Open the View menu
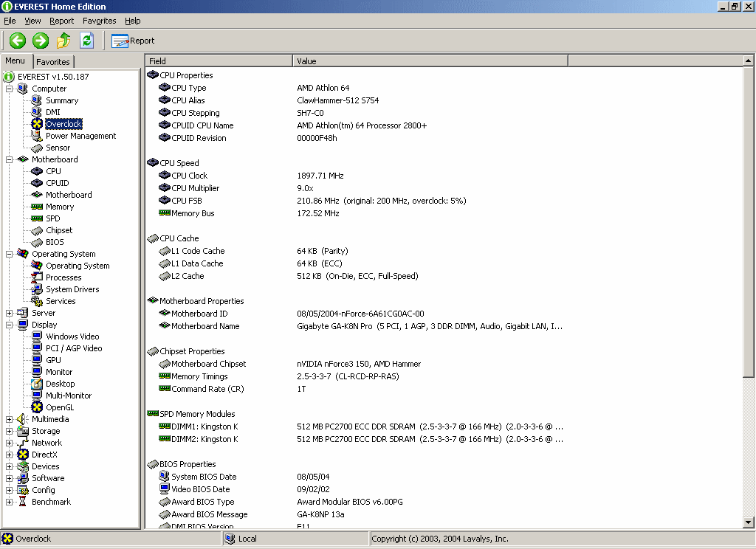756x549 pixels. [32, 21]
